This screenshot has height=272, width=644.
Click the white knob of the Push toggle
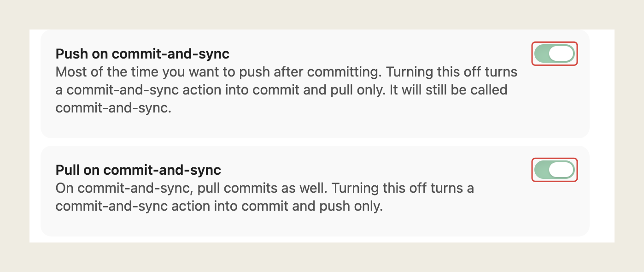(562, 54)
